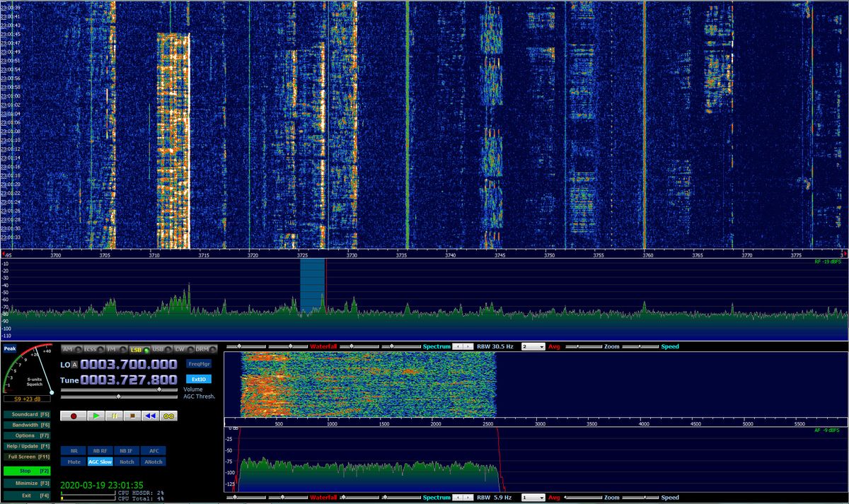Rewind playback with the blue double-arrow button
Viewport: 849px width, 504px height.
(150, 416)
